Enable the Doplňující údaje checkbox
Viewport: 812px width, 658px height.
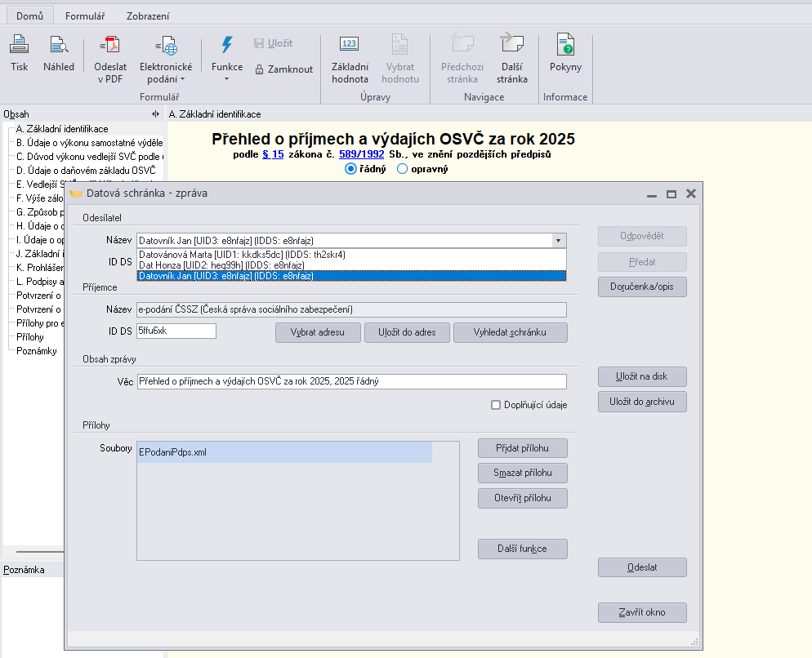[x=496, y=405]
